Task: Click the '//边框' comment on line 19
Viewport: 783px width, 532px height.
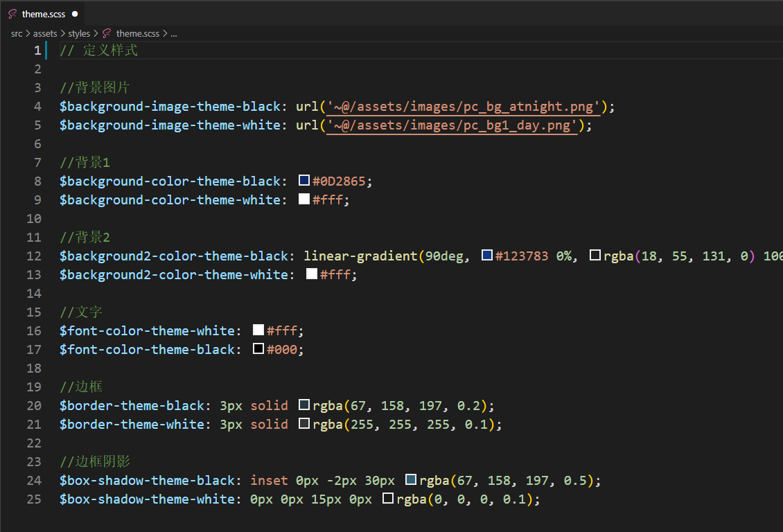Action: 81,387
